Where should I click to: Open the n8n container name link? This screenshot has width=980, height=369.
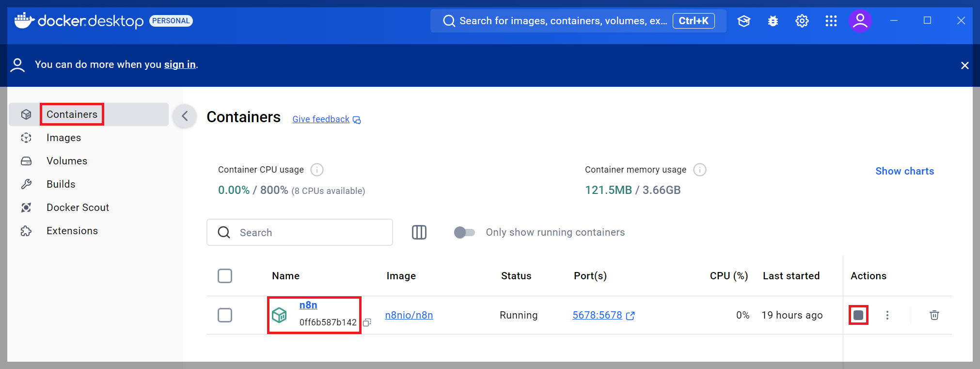(x=308, y=305)
